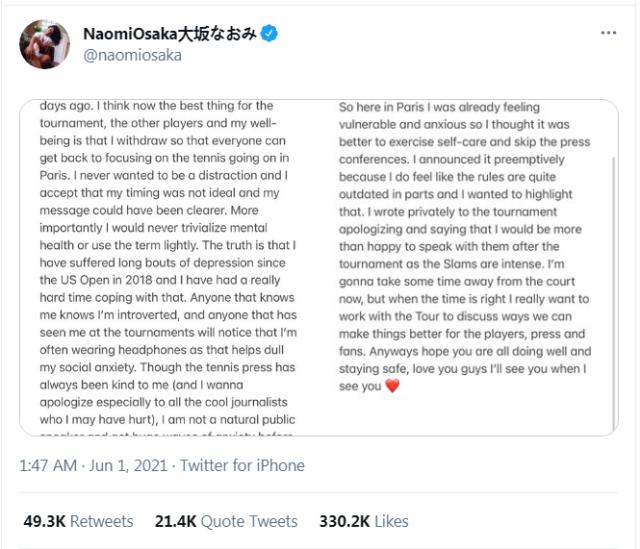View the 49.3K Retweets list

[x=78, y=521]
